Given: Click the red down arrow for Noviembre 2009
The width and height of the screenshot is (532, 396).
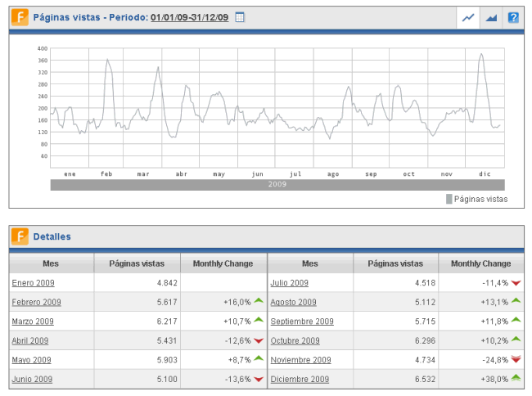Looking at the screenshot, I should coord(516,359).
